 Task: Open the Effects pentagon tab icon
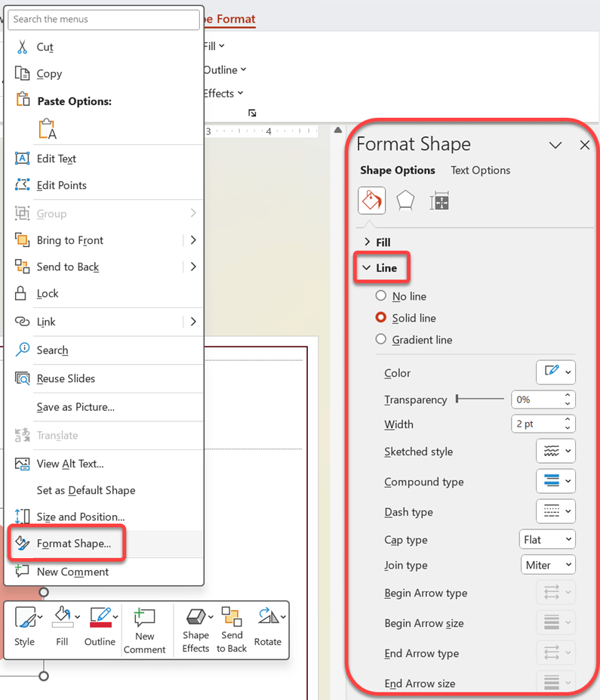pos(405,201)
